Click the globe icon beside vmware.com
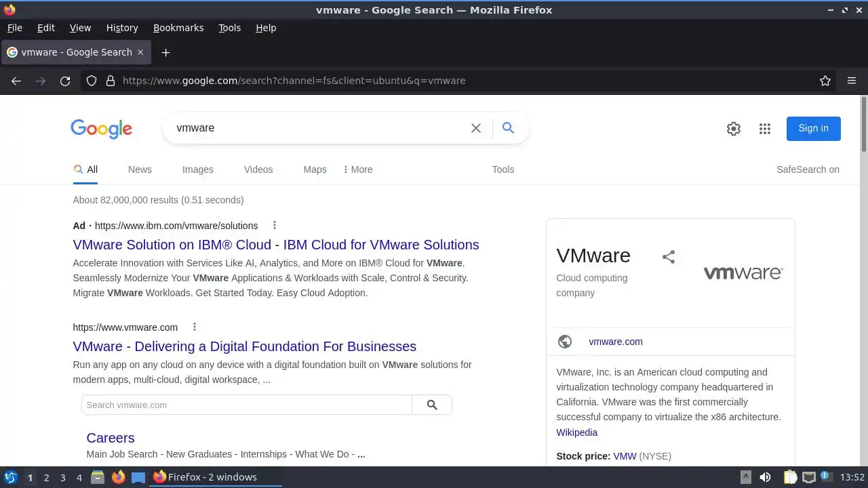The image size is (868, 488). (x=565, y=342)
